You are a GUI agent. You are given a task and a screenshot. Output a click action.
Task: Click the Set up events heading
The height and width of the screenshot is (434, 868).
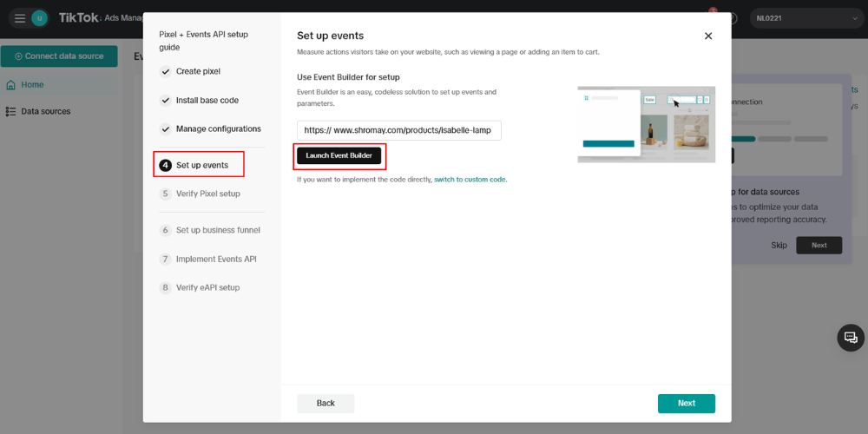point(330,36)
